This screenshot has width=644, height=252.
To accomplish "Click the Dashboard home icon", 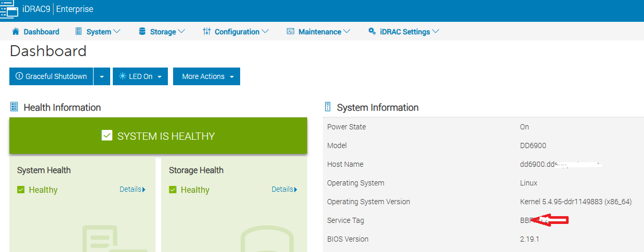I will pyautogui.click(x=16, y=32).
